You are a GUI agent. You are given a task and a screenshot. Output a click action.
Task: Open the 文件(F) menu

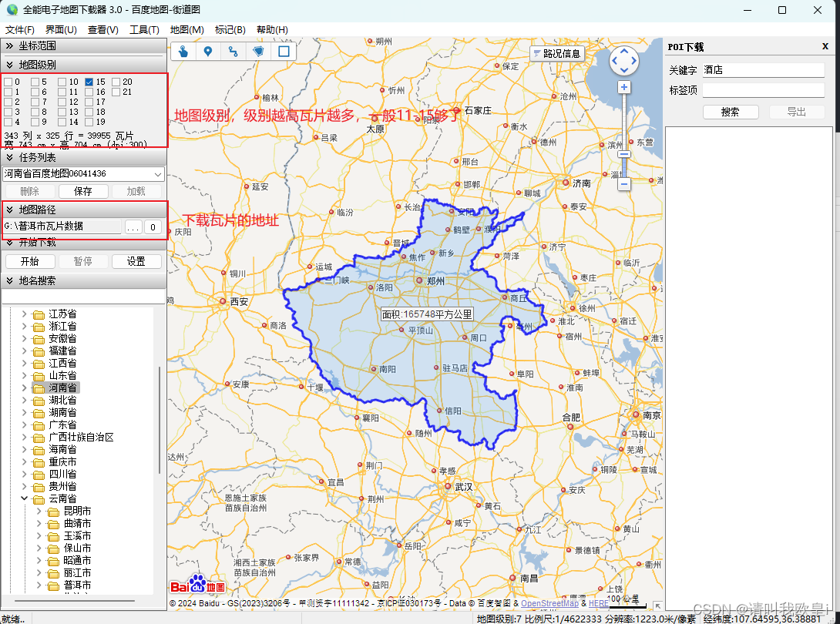click(20, 30)
